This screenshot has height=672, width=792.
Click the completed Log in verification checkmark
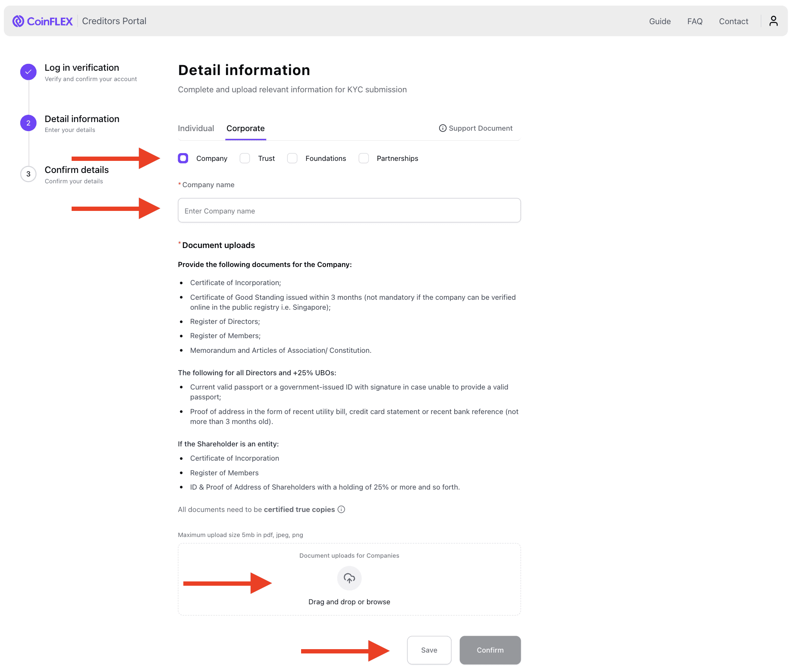point(28,72)
